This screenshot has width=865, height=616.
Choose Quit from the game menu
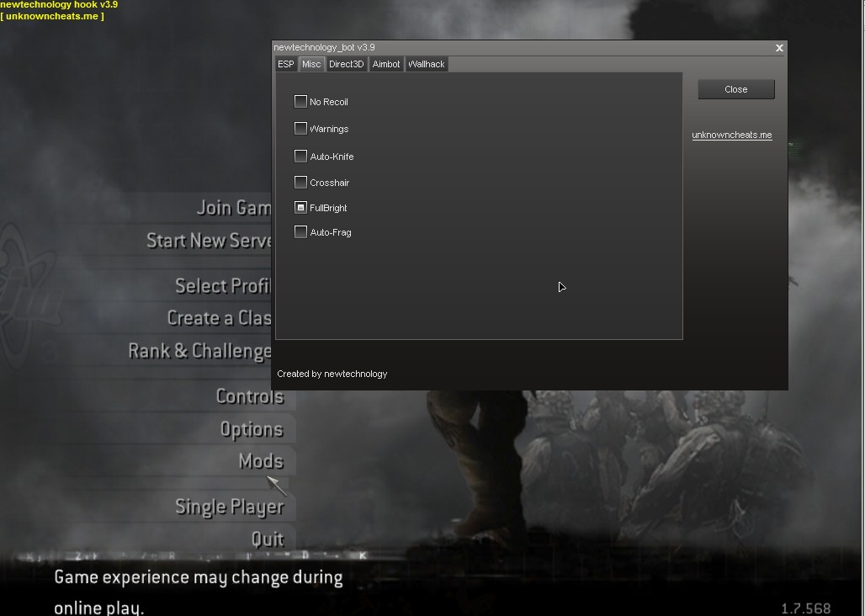coord(268,539)
